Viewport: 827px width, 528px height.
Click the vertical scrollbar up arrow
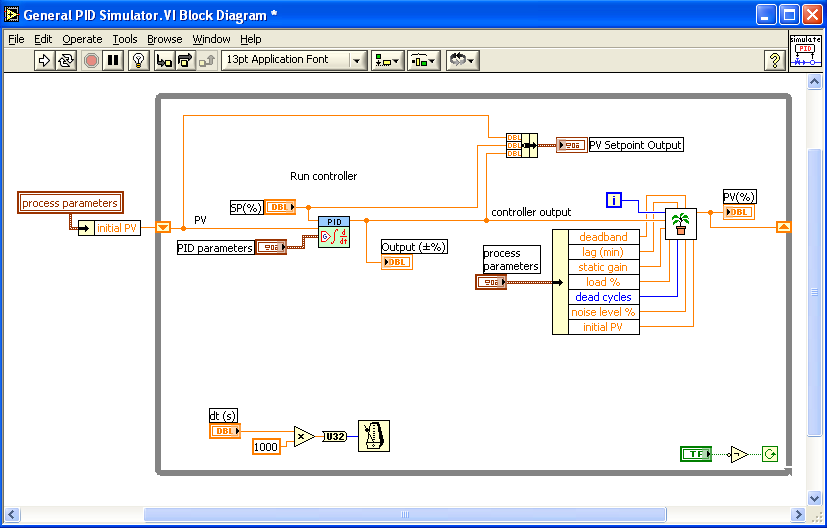814,82
